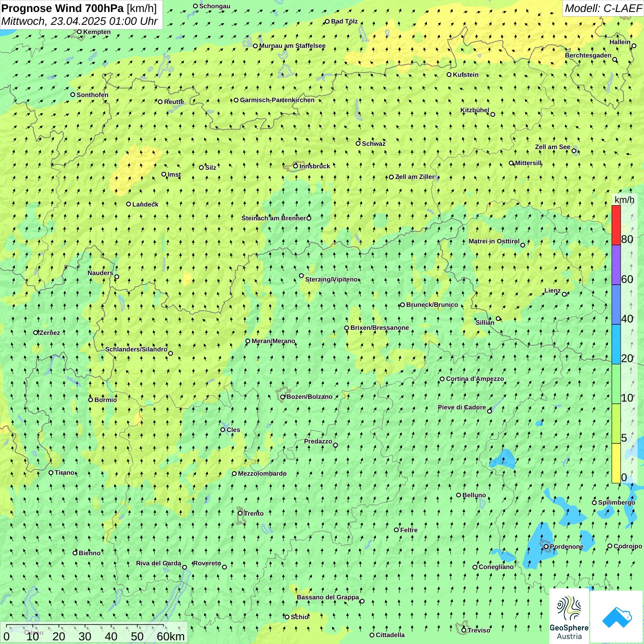The image size is (644, 644).
Task: Select the Predazzo location marker
Action: click(x=335, y=445)
